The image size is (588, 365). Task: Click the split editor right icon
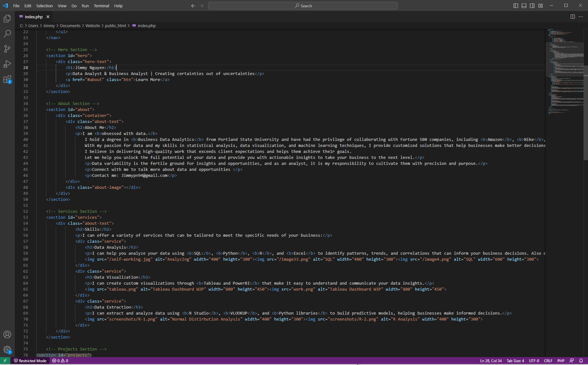(573, 17)
